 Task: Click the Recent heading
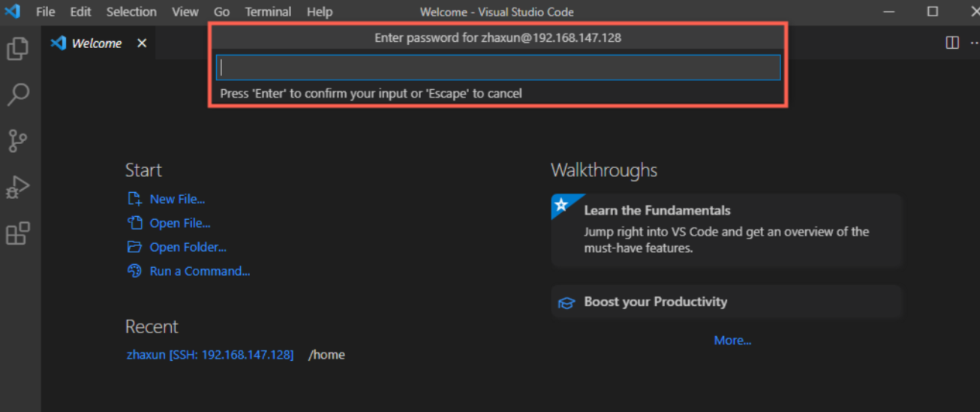152,326
